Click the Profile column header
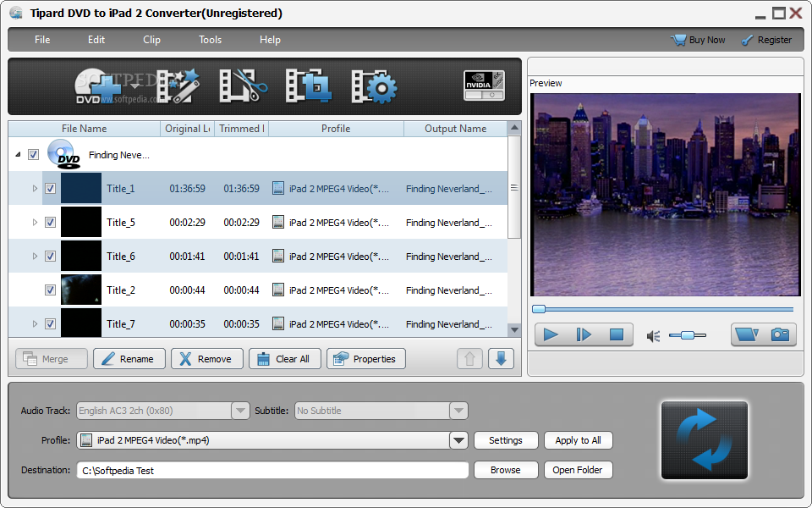Image resolution: width=812 pixels, height=508 pixels. click(x=336, y=129)
